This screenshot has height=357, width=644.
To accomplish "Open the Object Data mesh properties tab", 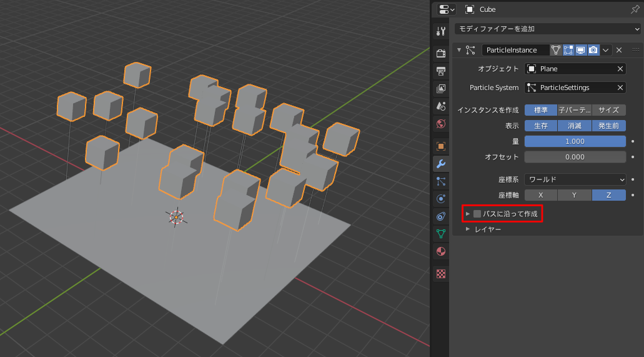I will [441, 234].
